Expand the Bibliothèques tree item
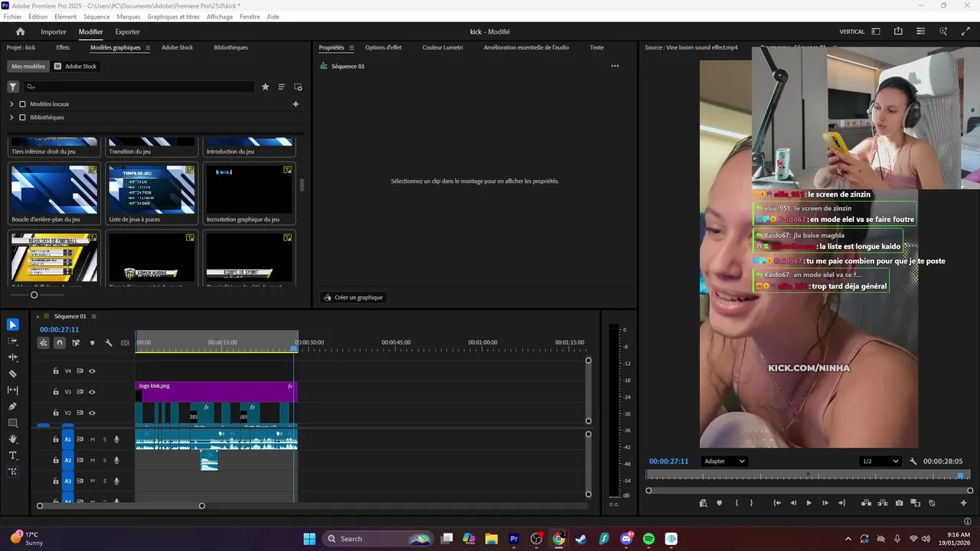980x551 pixels. coord(11,117)
